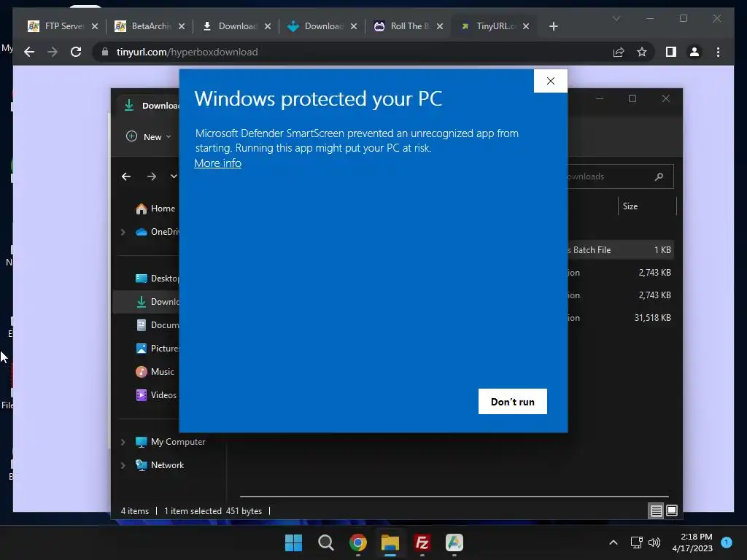Viewport: 747px width, 560px height.
Task: Expand the OneDrive tree node
Action: click(x=123, y=232)
